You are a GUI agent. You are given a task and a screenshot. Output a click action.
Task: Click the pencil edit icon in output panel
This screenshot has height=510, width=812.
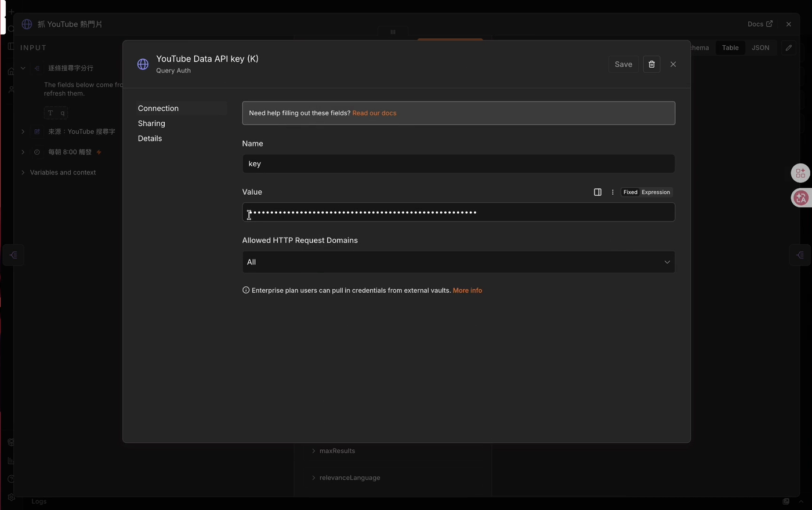click(x=788, y=48)
